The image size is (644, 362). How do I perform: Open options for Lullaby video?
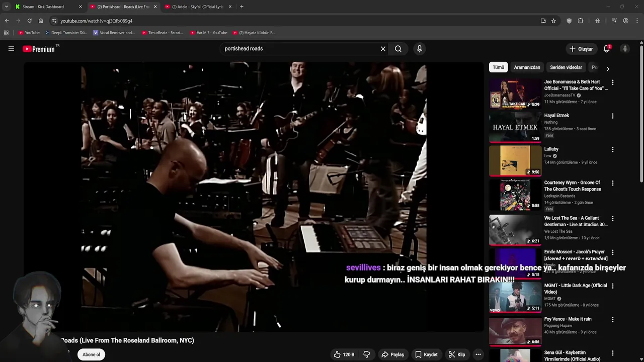[612, 150]
